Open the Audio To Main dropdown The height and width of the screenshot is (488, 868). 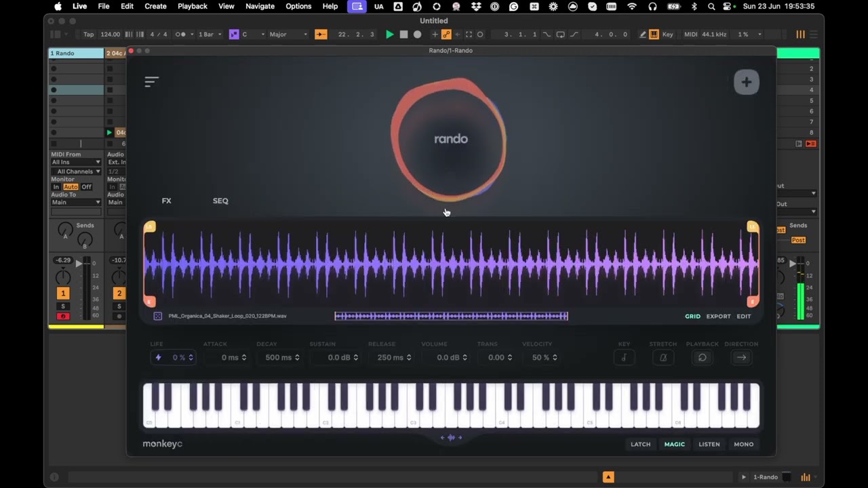coord(76,203)
